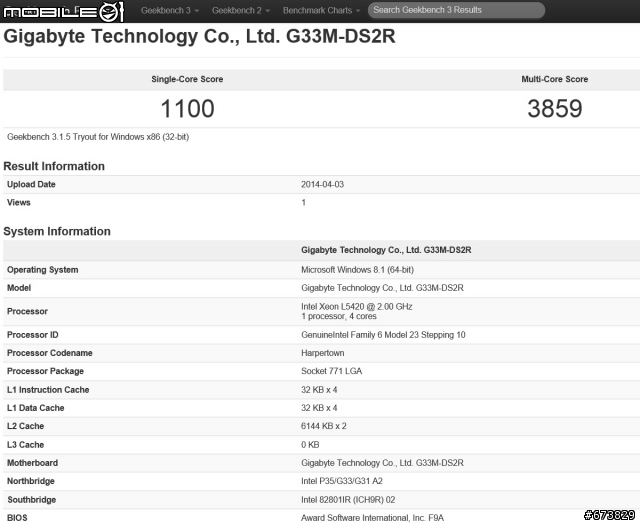
Task: Select the Processor row label
Action: click(27, 311)
